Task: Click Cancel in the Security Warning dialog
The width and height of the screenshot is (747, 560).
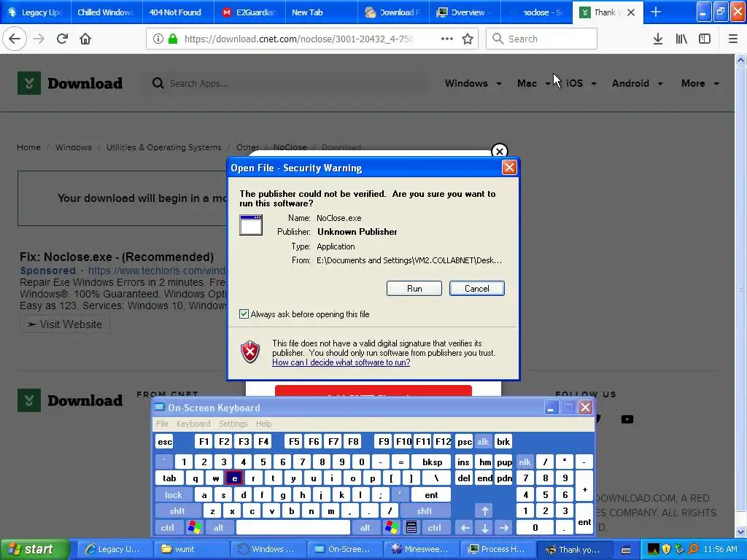Action: (x=476, y=289)
